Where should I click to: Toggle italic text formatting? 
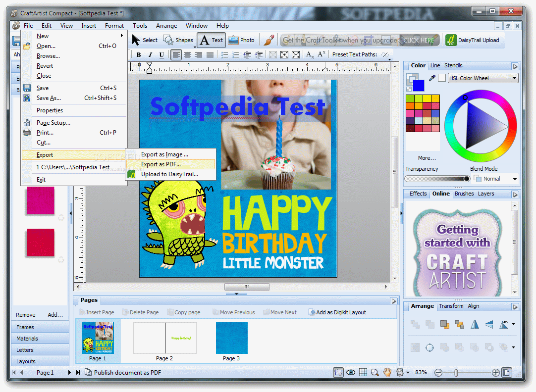pyautogui.click(x=150, y=54)
